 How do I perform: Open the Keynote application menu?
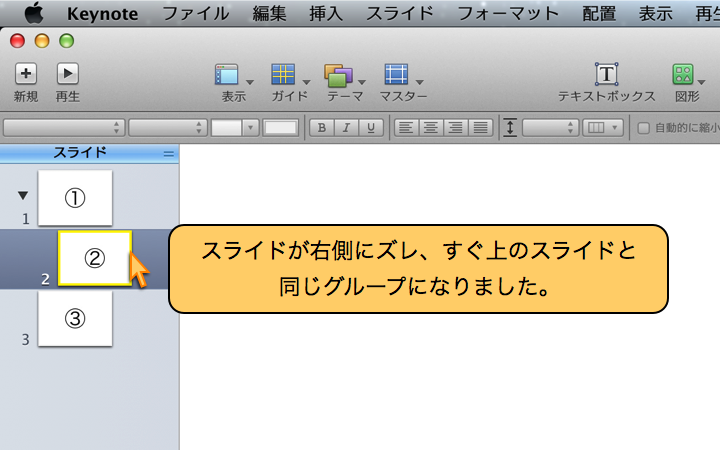[102, 14]
